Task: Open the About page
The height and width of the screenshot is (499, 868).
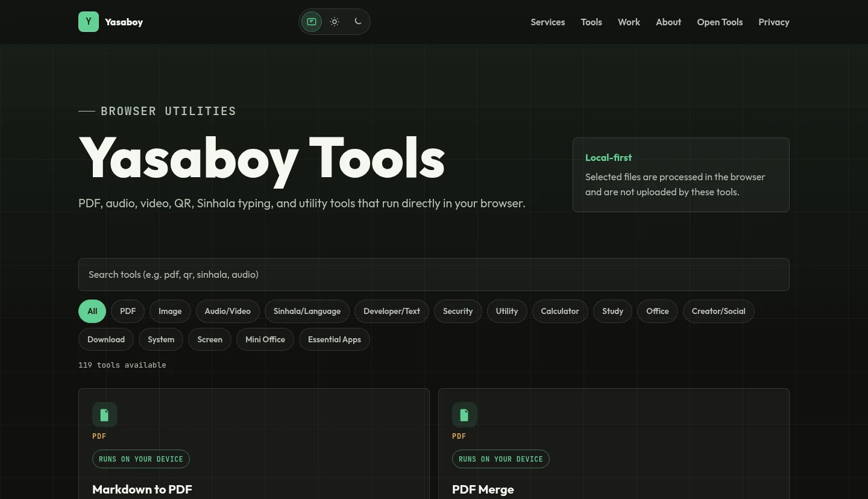Action: tap(668, 22)
